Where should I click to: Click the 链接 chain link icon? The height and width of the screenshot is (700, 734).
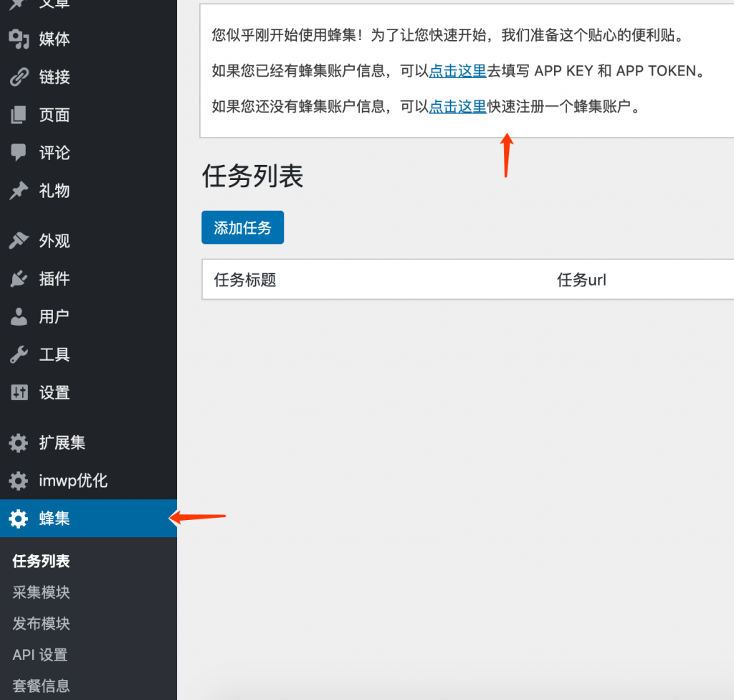[19, 77]
